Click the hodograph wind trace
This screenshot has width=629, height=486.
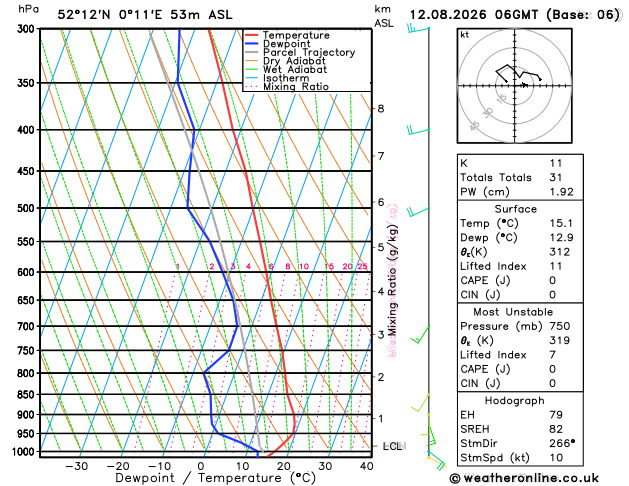[519, 73]
